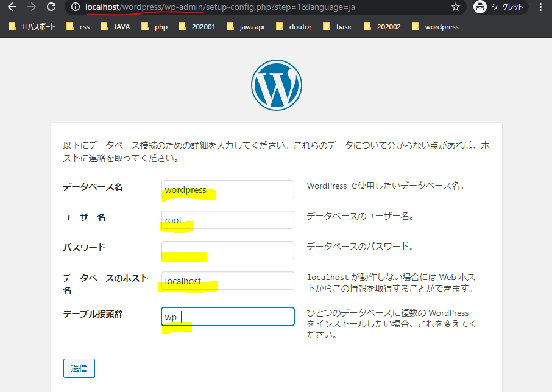Focus the ユーザー名 field containing root
552x392 pixels.
coord(228,220)
